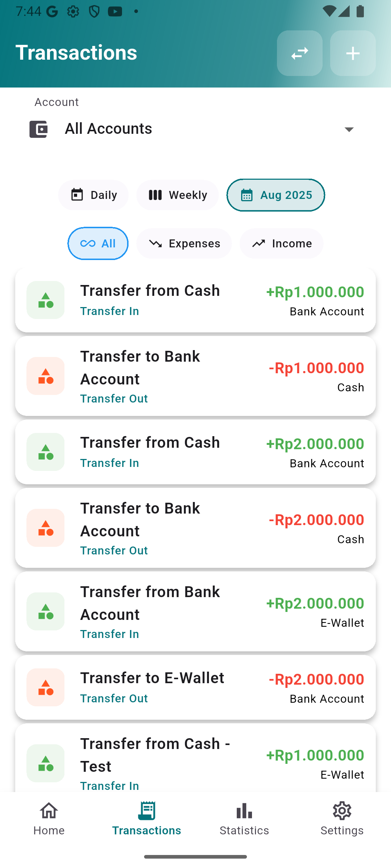Expand the All Accounts dropdown arrow
This screenshot has width=391, height=868.
click(349, 129)
